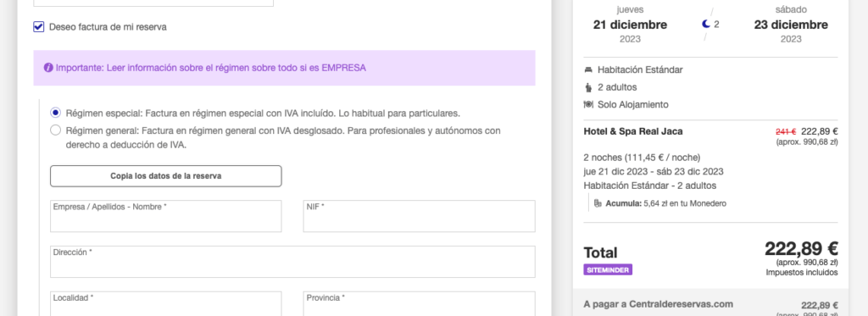Click the partially visible field above the invoice checkbox

153,3
